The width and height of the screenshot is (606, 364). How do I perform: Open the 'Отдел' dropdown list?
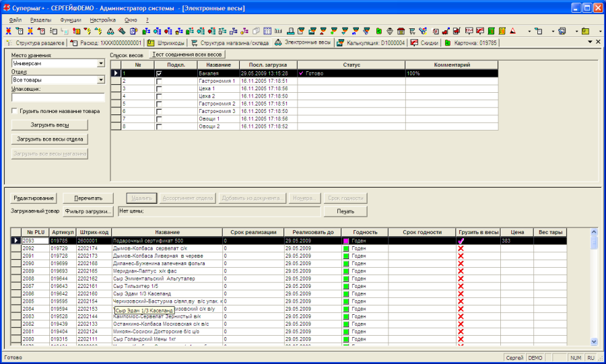[x=101, y=80]
